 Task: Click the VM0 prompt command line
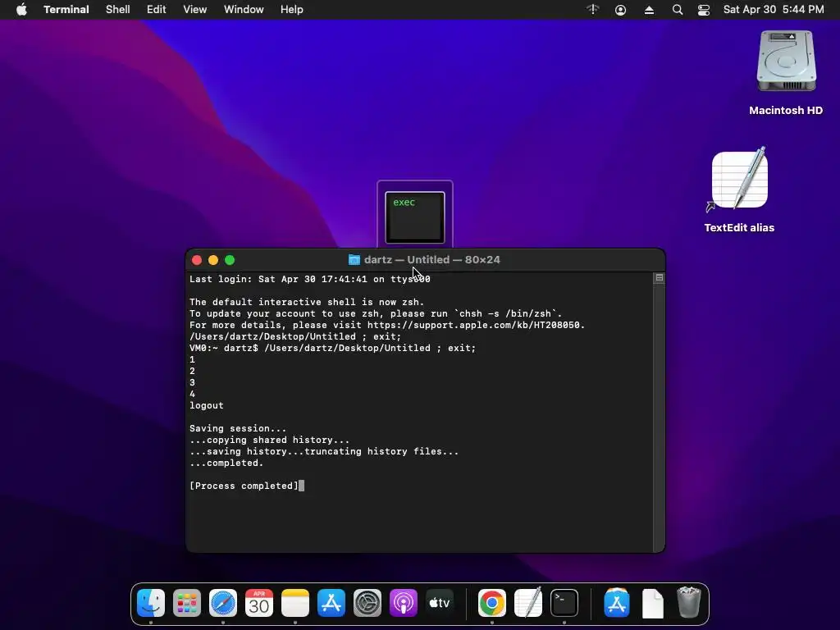click(x=332, y=348)
